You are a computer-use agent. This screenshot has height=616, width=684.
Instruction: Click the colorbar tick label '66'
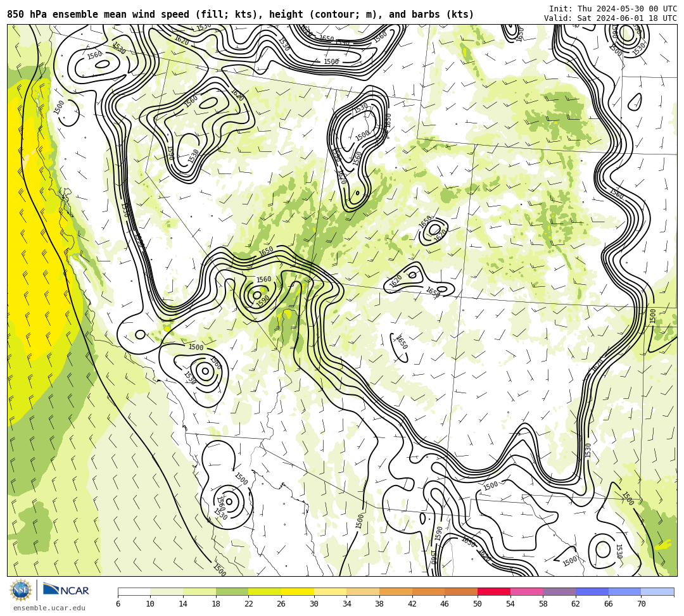point(609,604)
